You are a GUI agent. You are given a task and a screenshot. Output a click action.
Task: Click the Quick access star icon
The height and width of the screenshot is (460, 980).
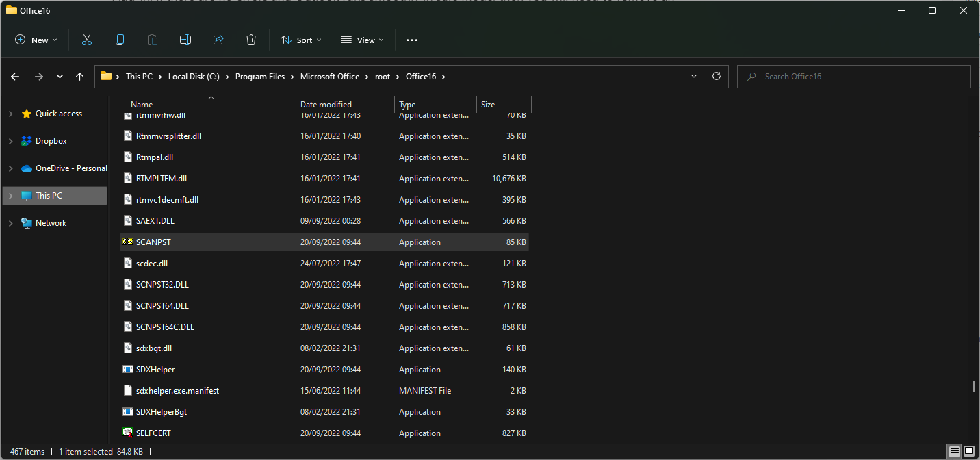coord(27,114)
